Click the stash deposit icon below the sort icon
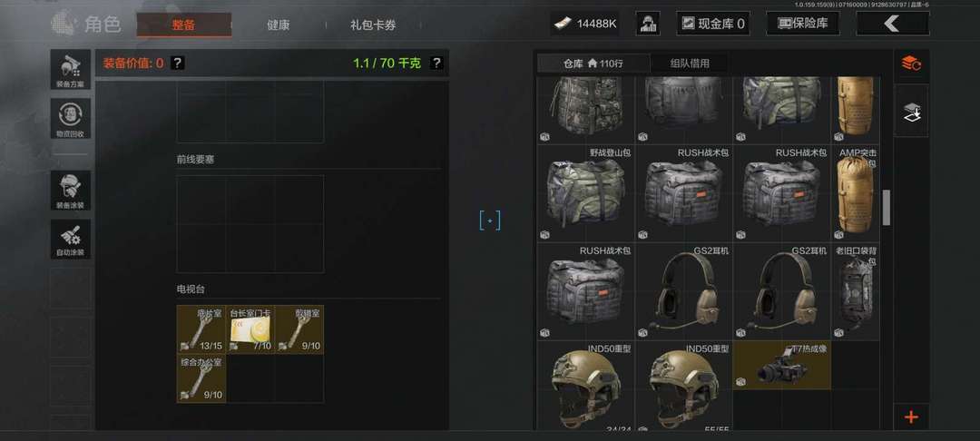 click(x=911, y=113)
